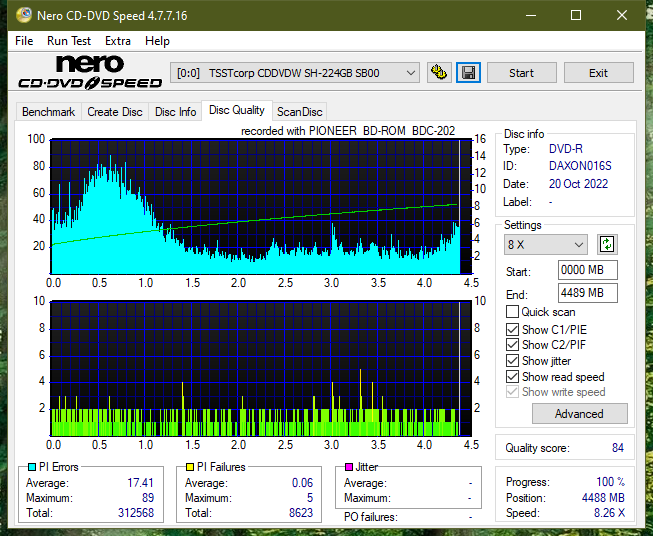Click the End MB input field
This screenshot has width=653, height=536.
coord(587,293)
